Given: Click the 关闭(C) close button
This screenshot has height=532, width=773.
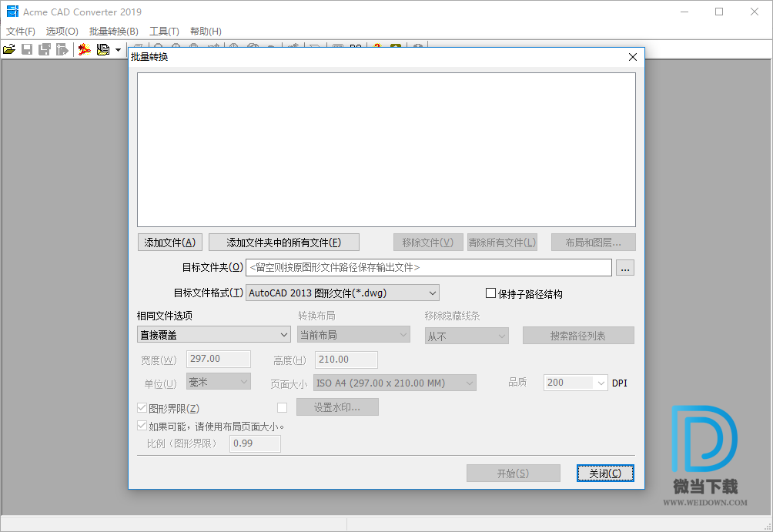Looking at the screenshot, I should tap(605, 473).
